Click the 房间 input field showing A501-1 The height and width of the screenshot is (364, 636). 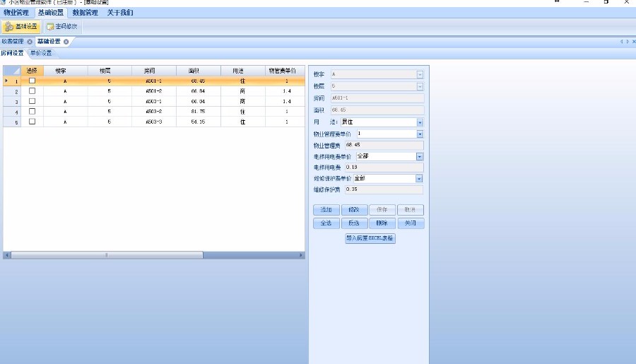[377, 98]
